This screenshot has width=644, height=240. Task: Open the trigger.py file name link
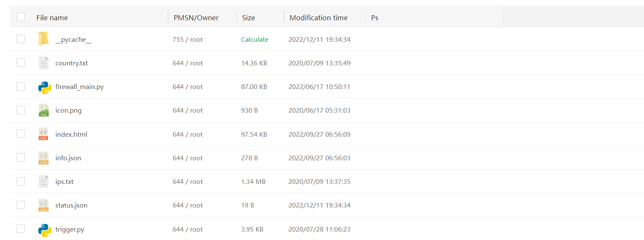69,229
